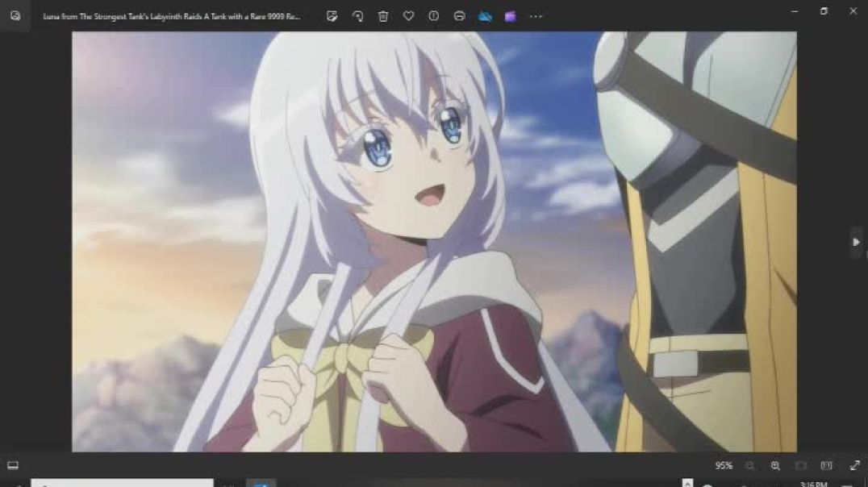
Task: Click the actual size view icon
Action: coord(826,466)
